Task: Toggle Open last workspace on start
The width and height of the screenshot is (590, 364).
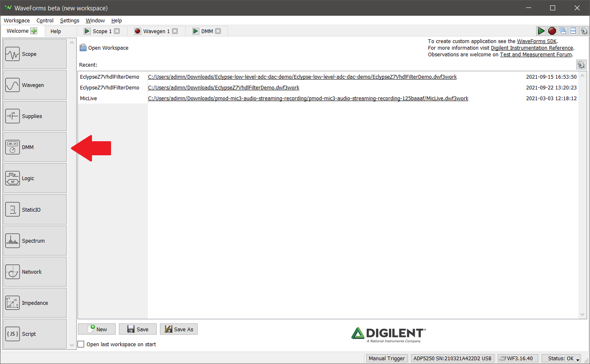Action: tap(81, 344)
